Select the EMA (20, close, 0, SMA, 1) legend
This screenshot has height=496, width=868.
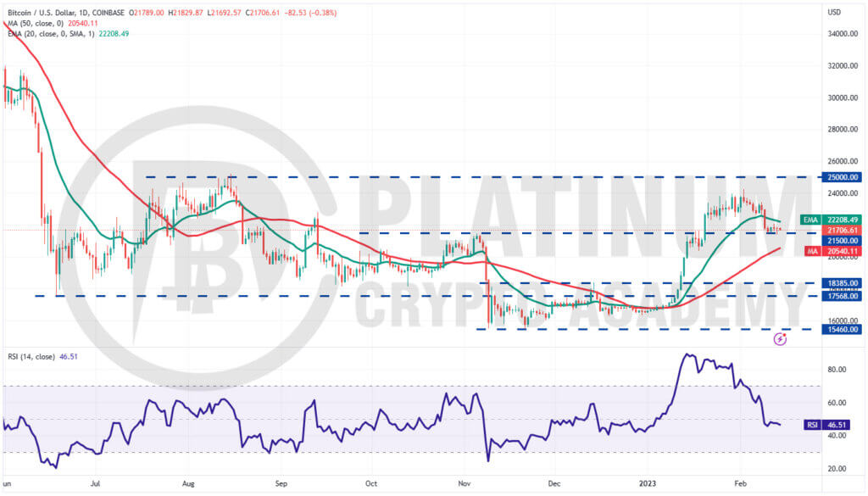coord(51,34)
